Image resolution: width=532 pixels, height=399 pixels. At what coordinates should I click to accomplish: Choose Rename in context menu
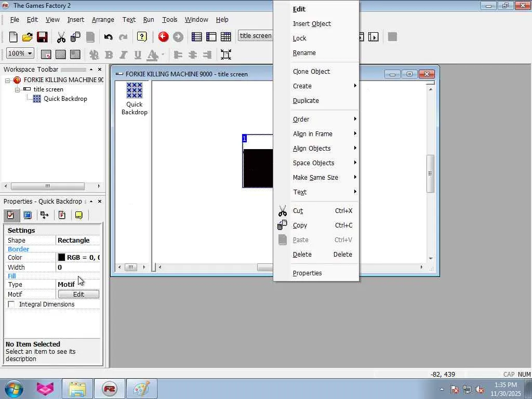point(304,53)
